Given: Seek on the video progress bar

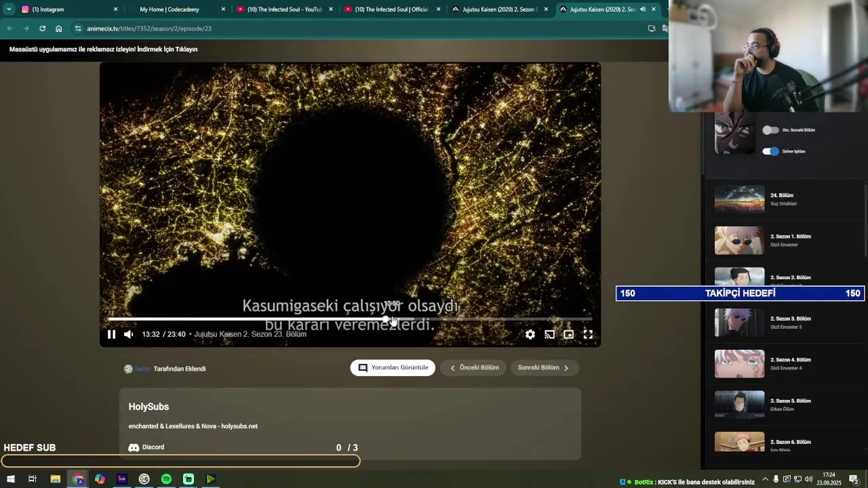Looking at the screenshot, I should pyautogui.click(x=350, y=319).
